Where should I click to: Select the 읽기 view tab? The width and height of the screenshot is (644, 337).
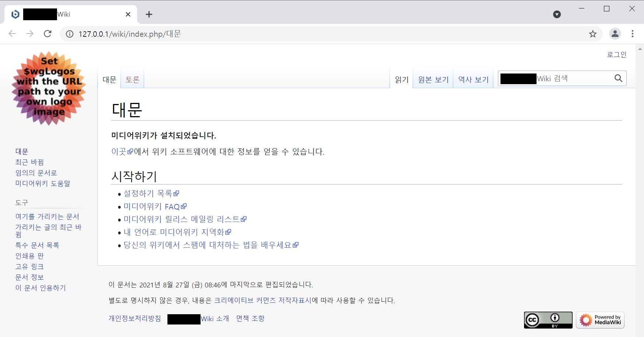[402, 79]
